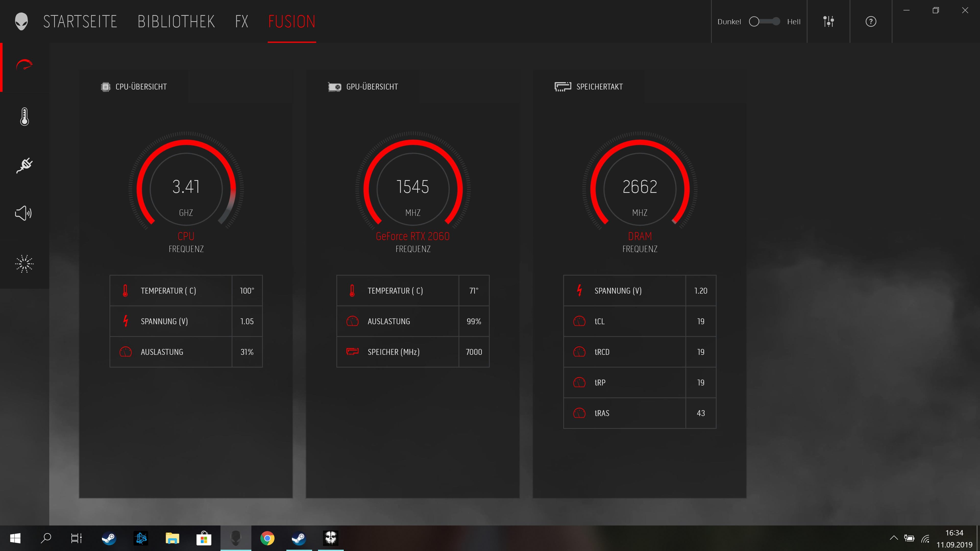Select the FUSION tab
This screenshot has width=980, height=551.
[292, 22]
